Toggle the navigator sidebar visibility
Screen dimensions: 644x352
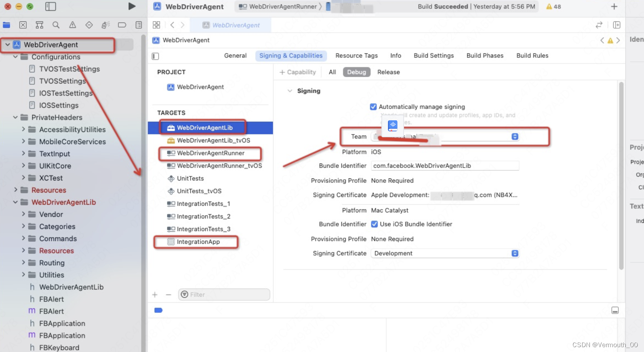tap(51, 6)
